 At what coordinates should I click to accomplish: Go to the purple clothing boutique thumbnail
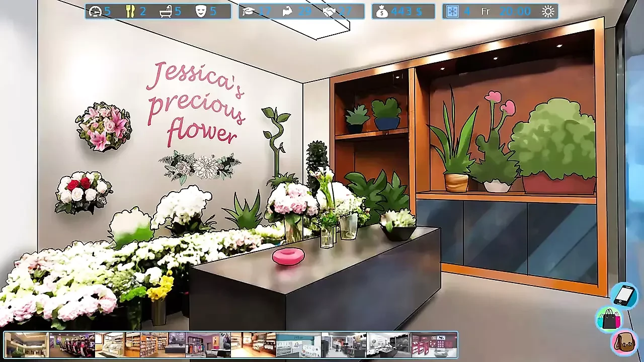tap(208, 345)
